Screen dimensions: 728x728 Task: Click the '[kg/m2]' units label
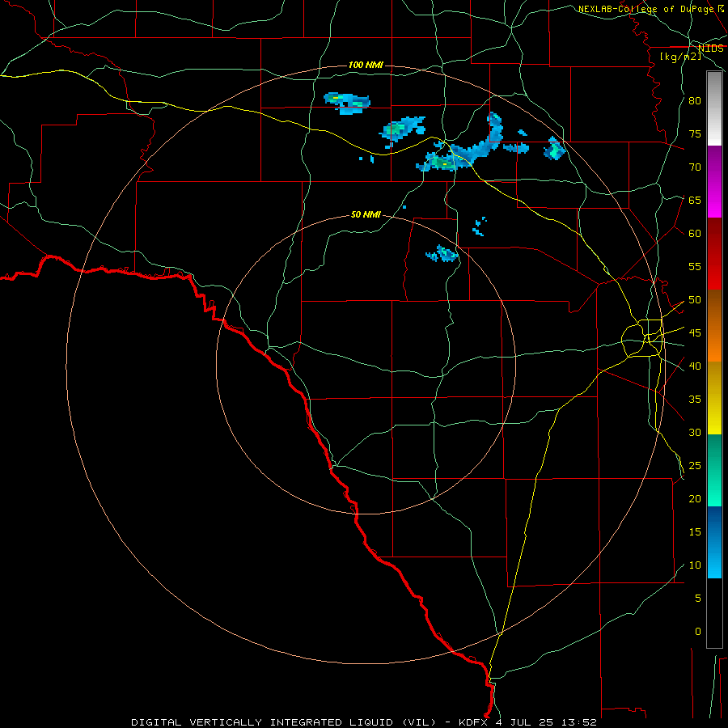pos(680,57)
